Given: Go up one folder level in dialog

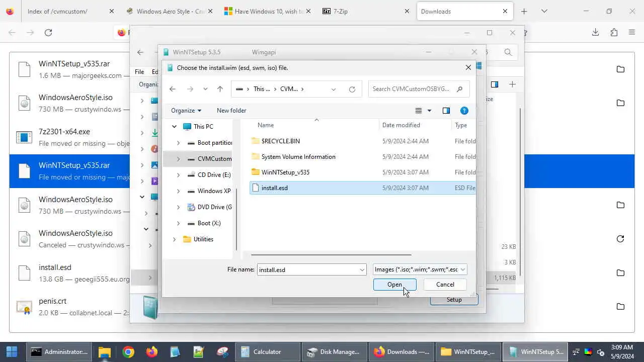Looking at the screenshot, I should point(220,89).
